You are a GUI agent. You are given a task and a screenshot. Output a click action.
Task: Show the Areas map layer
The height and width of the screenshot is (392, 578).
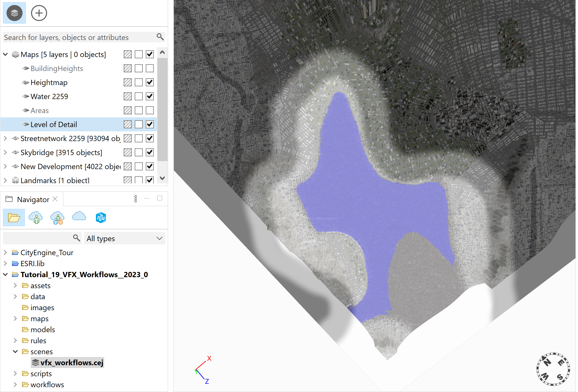pos(149,110)
